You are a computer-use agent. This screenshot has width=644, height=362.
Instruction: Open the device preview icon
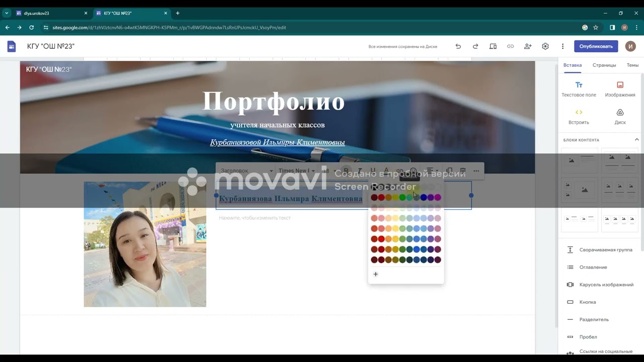click(x=493, y=46)
